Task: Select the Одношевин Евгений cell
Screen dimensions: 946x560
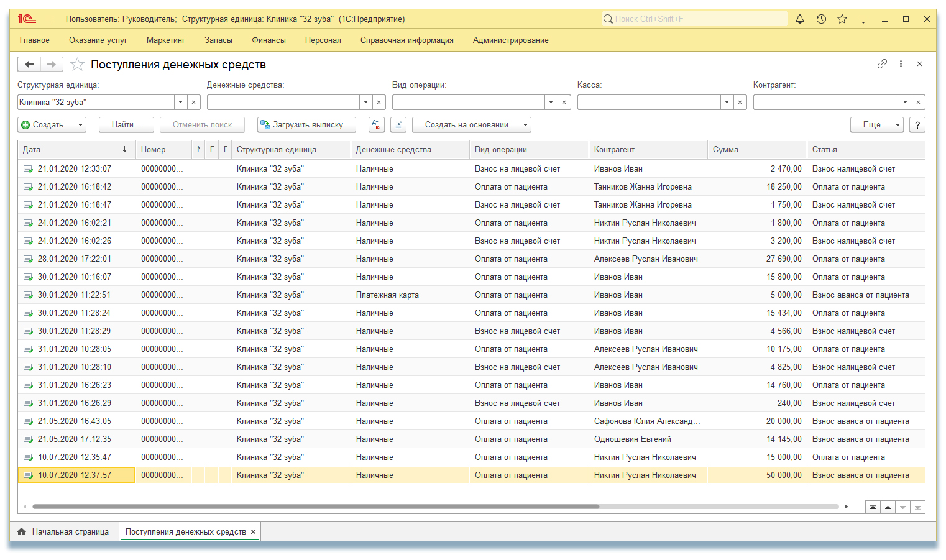Action: click(648, 439)
